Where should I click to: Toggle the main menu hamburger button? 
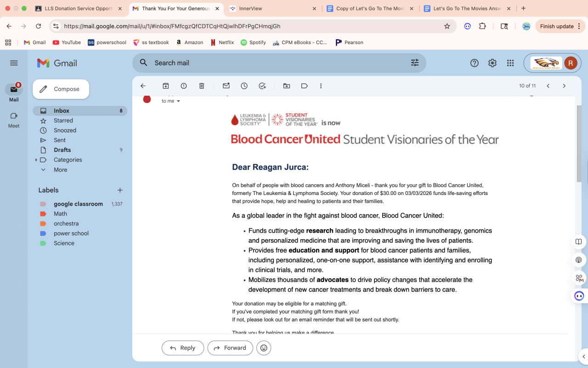click(14, 63)
